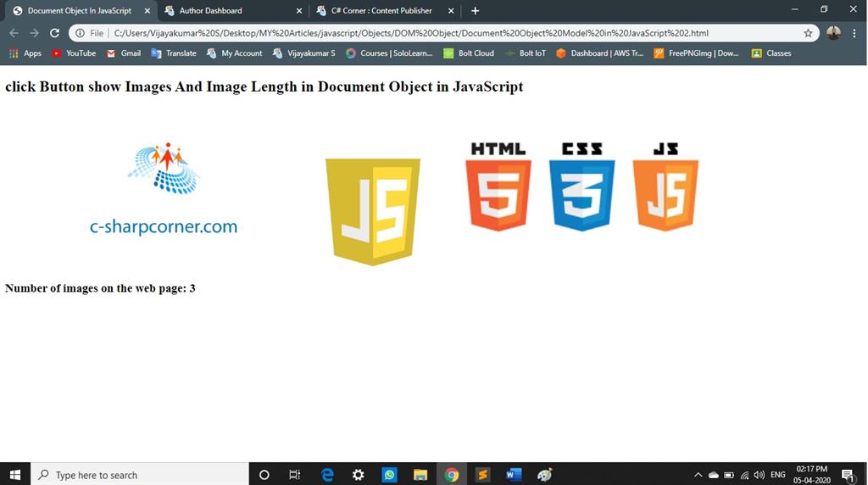The width and height of the screenshot is (868, 485).
Task: Open Microsoft Word from the taskbar
Action: (514, 475)
